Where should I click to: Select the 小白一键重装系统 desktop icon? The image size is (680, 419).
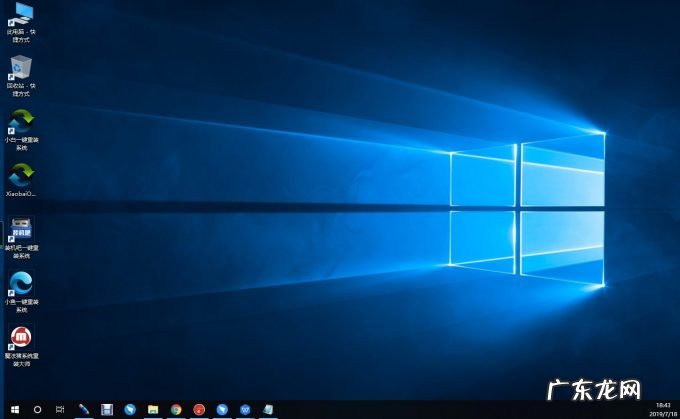click(x=21, y=130)
